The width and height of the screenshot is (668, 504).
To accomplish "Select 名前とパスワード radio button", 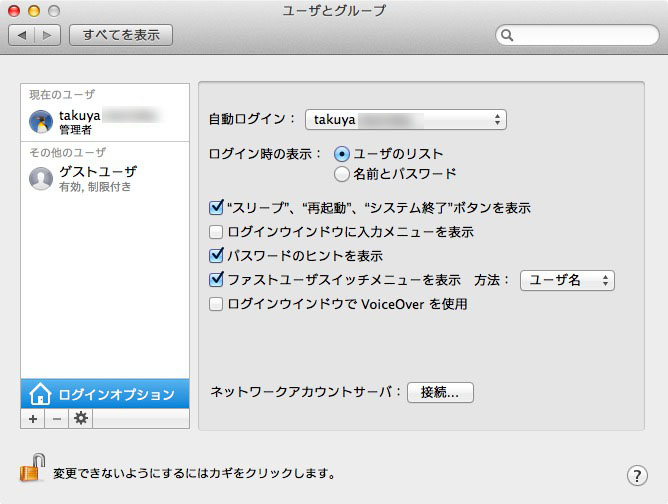I will tap(342, 174).
